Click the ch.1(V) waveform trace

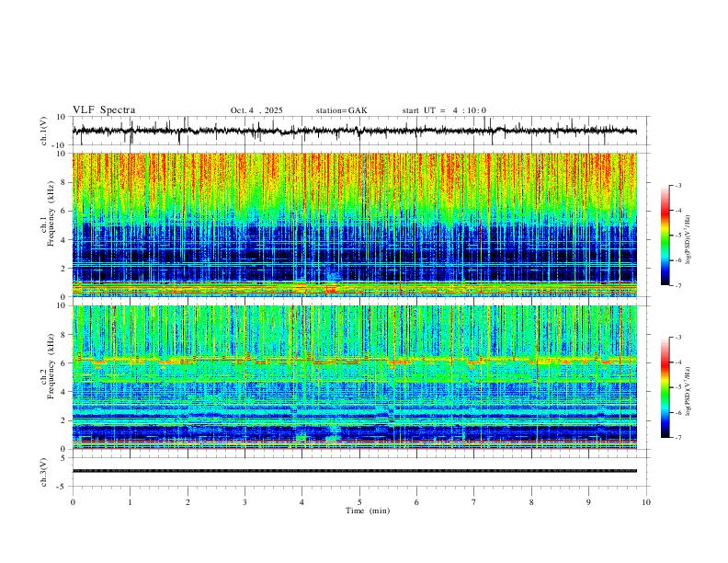(x=354, y=131)
